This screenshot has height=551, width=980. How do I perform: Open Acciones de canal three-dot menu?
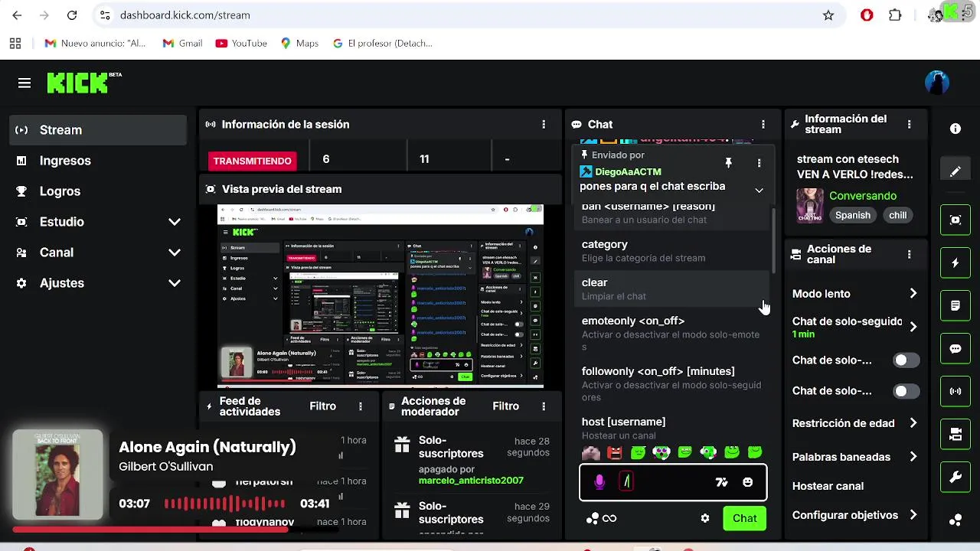tap(909, 254)
